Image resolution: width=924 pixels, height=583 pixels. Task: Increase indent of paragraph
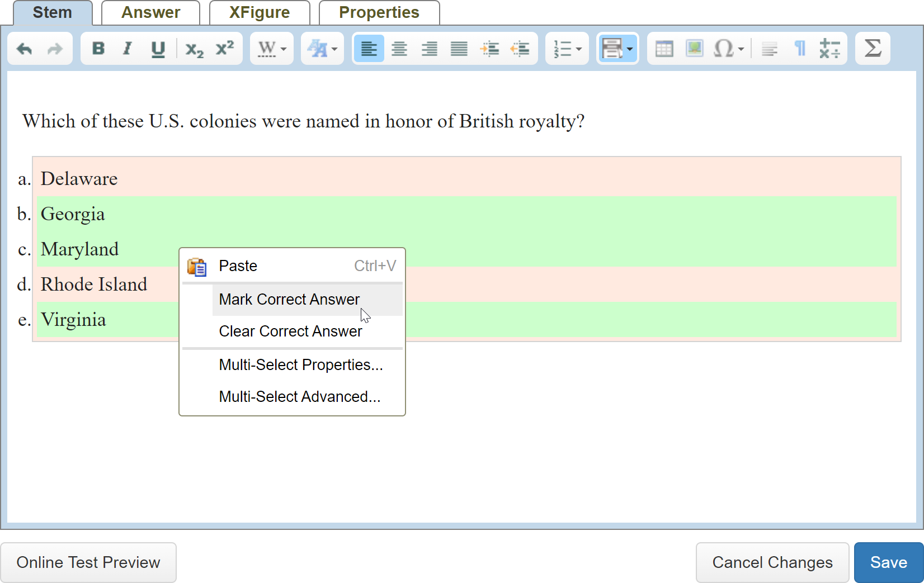click(x=489, y=49)
